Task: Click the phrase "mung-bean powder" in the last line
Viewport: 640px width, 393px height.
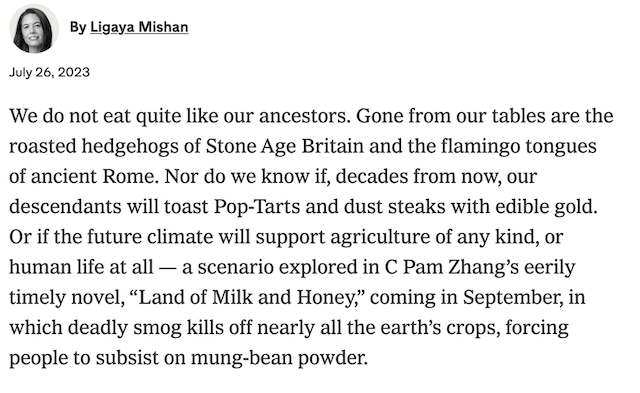Action: [278, 358]
